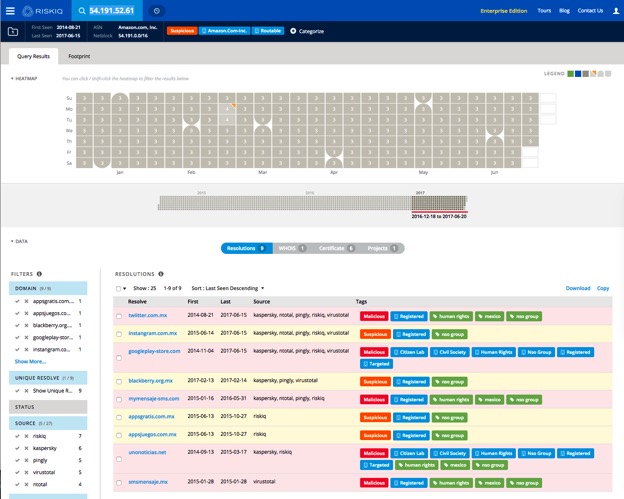Switch to the Footprint tab
Viewport: 624px width, 499px height.
click(79, 56)
